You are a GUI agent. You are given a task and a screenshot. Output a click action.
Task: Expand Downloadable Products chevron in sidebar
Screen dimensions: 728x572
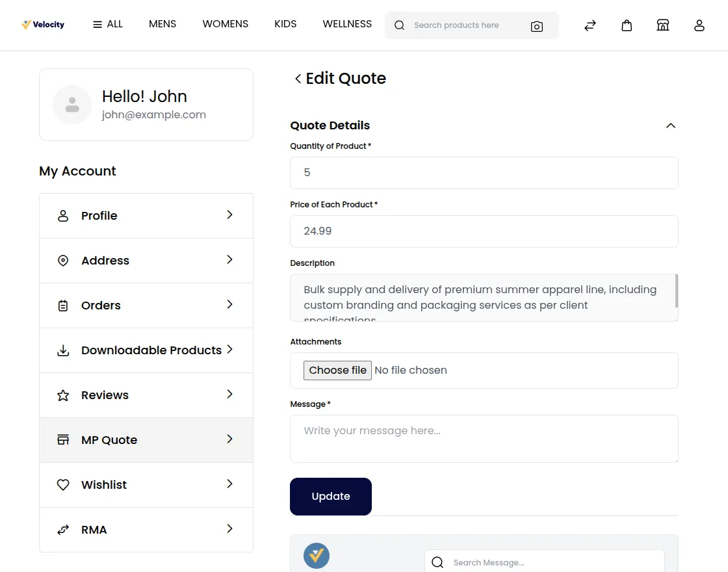pos(230,350)
